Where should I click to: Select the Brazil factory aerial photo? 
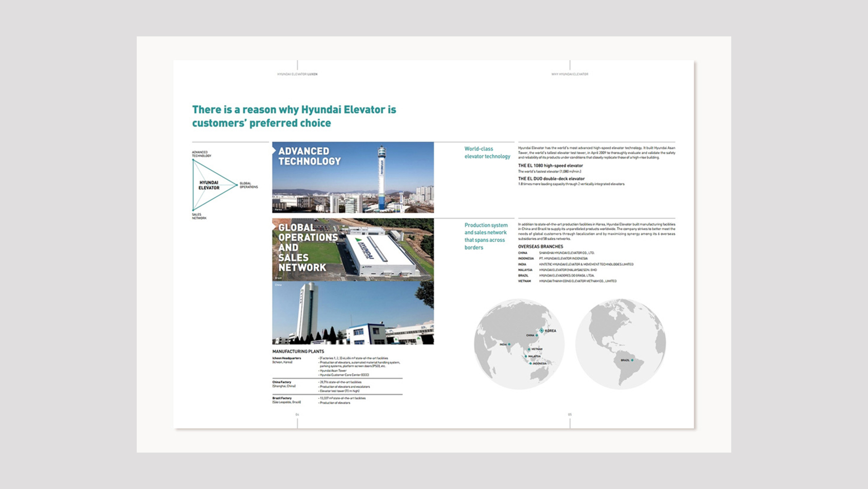(x=353, y=249)
